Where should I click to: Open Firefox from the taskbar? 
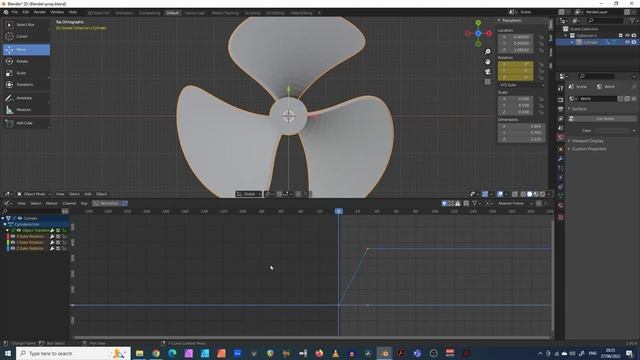click(319, 353)
